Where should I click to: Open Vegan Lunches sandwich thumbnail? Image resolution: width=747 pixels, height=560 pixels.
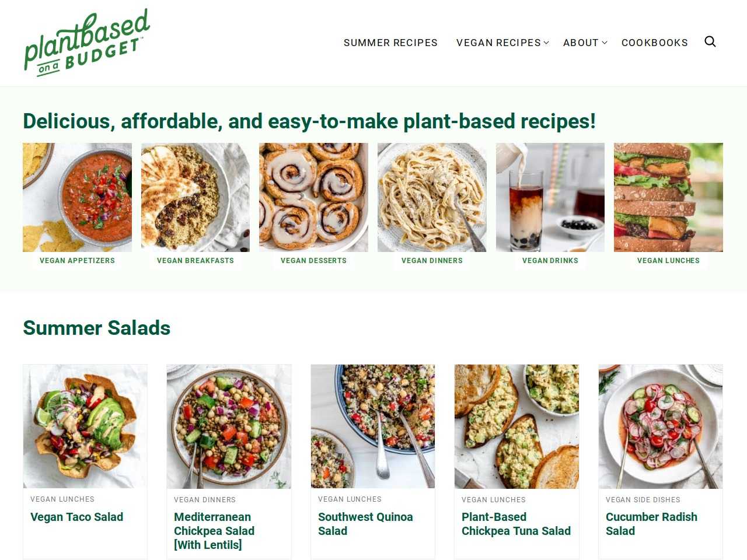668,197
